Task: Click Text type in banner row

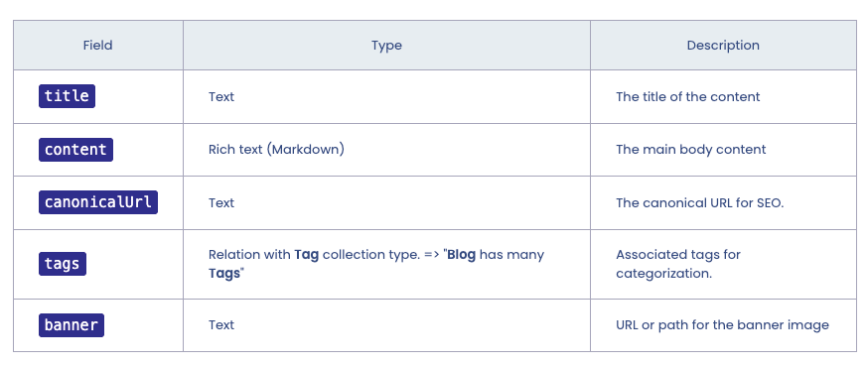Action: pos(221,325)
